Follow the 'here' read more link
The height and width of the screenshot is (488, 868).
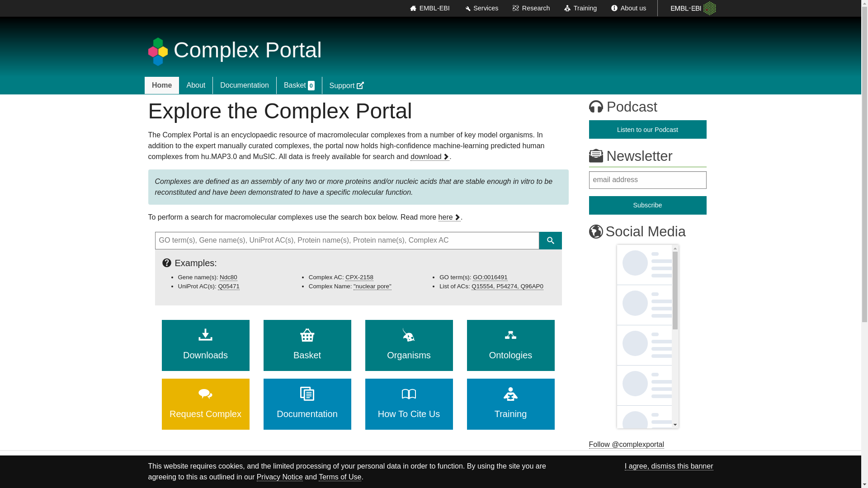point(449,217)
